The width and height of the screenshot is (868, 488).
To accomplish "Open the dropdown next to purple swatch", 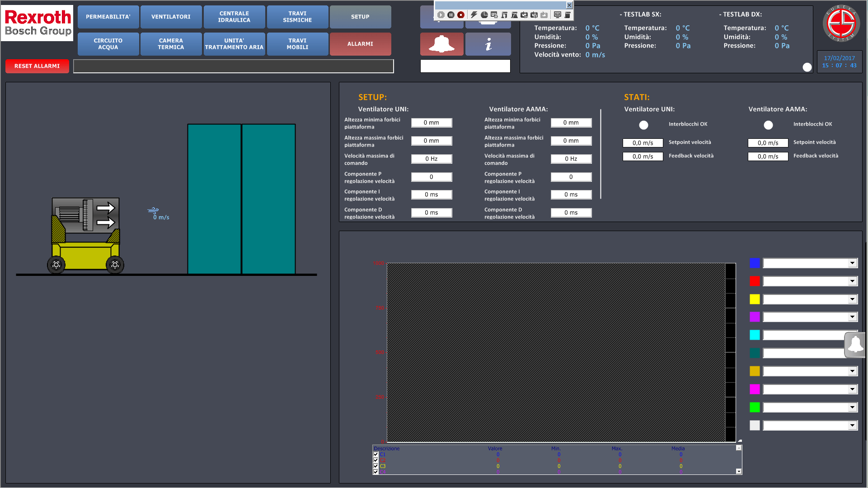I will coord(852,317).
